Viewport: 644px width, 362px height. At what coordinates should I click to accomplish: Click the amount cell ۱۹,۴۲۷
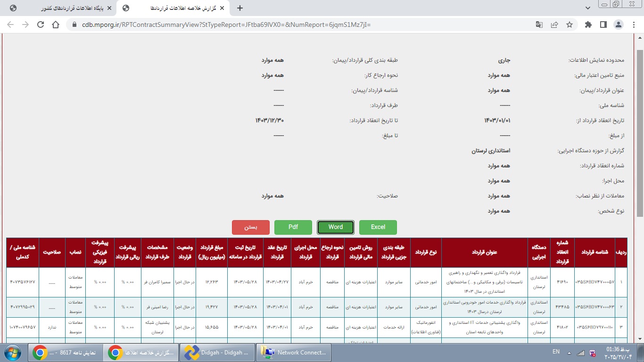211,307
